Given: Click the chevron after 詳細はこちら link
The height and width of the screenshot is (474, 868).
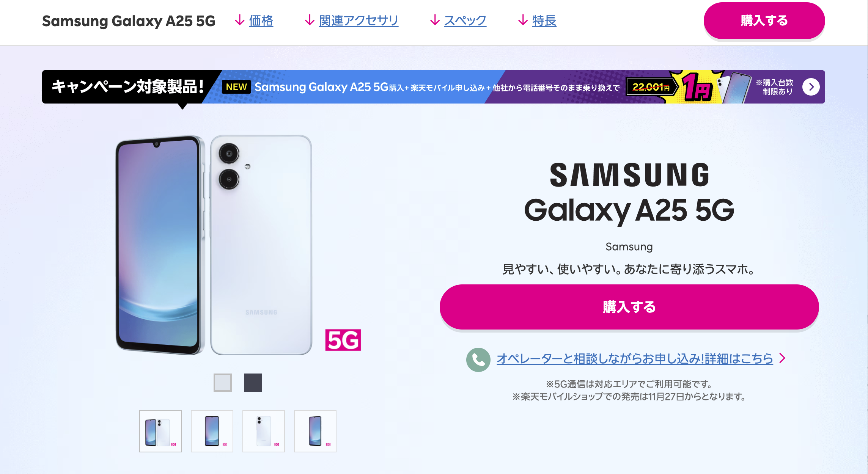Looking at the screenshot, I should pyautogui.click(x=782, y=358).
